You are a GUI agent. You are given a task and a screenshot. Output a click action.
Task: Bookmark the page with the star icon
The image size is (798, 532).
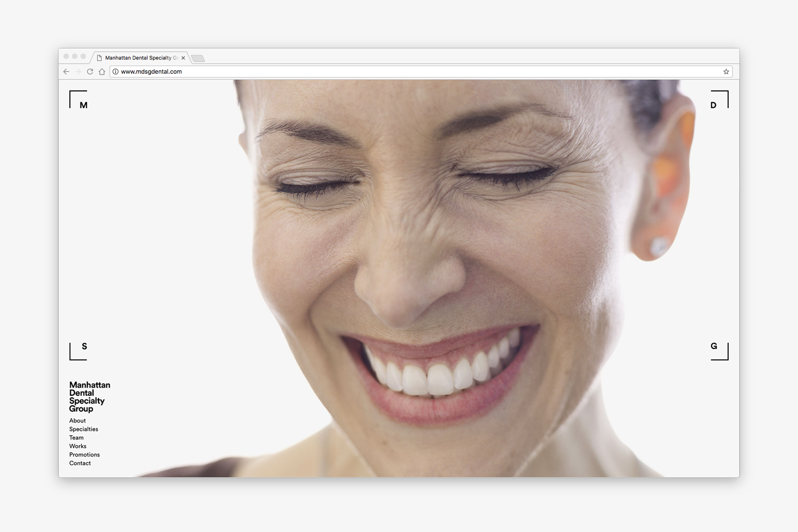726,71
